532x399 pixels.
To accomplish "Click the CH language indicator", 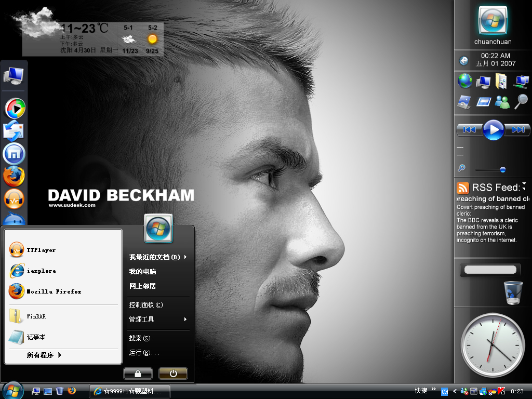I will [445, 392].
